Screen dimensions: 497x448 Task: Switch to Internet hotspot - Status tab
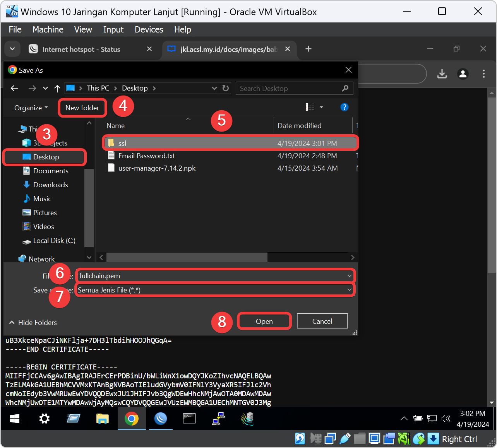coord(91,49)
